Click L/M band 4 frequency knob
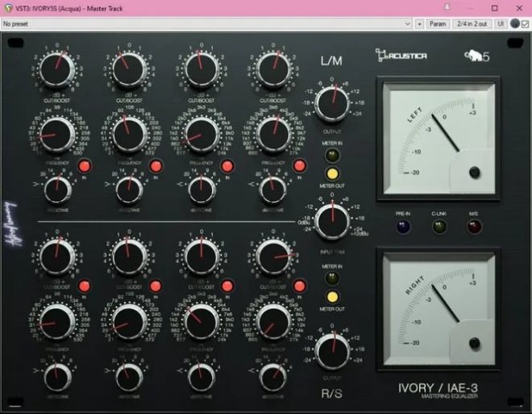The image size is (532, 414). pyautogui.click(x=273, y=135)
